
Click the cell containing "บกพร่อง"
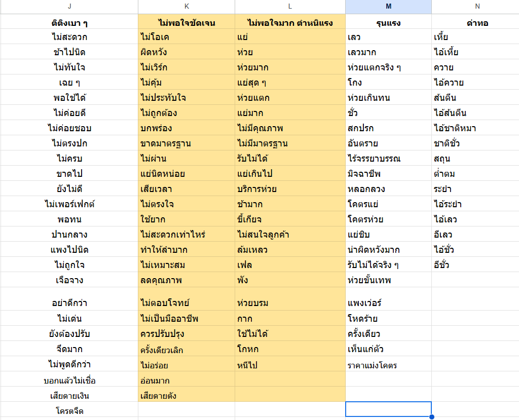pyautogui.click(x=187, y=128)
